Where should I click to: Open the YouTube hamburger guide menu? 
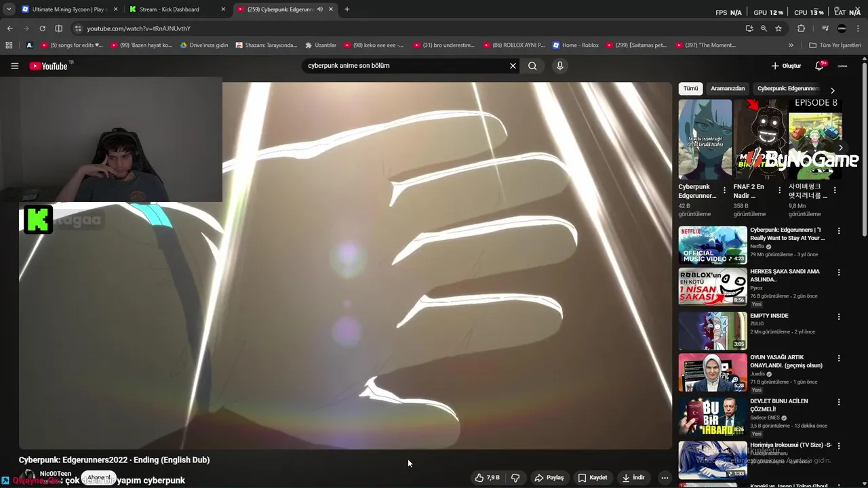click(x=14, y=66)
